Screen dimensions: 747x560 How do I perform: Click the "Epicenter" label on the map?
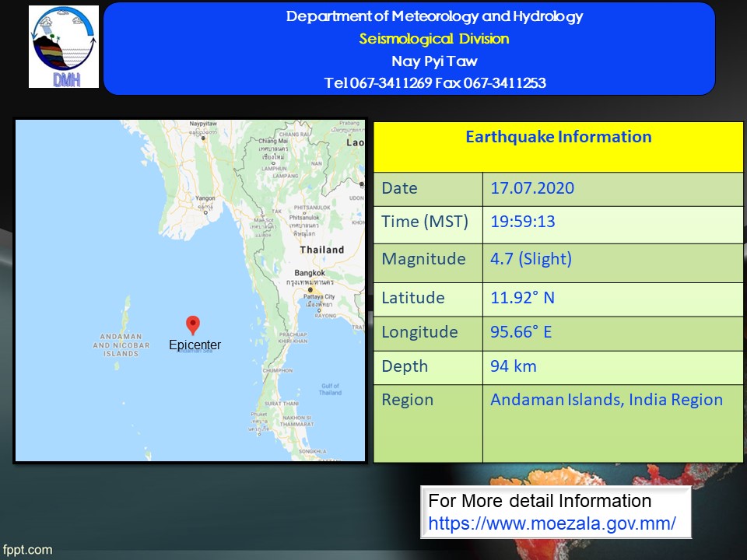195,345
